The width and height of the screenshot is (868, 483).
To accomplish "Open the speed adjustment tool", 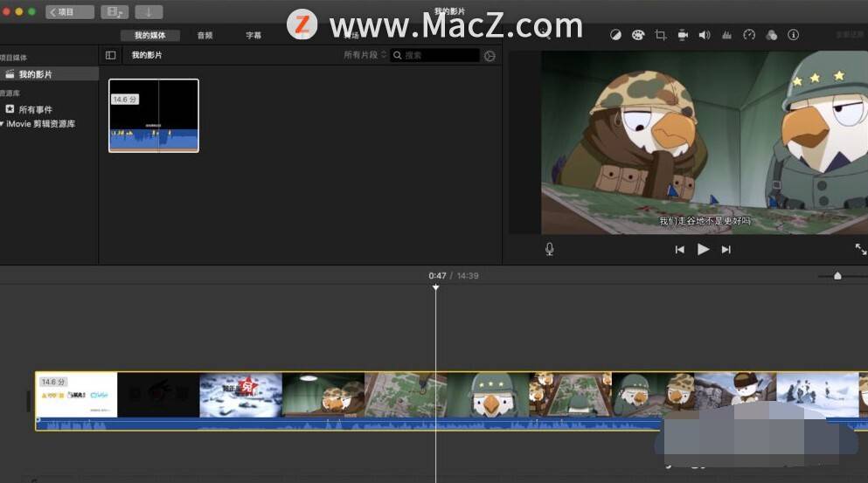I will [749, 35].
